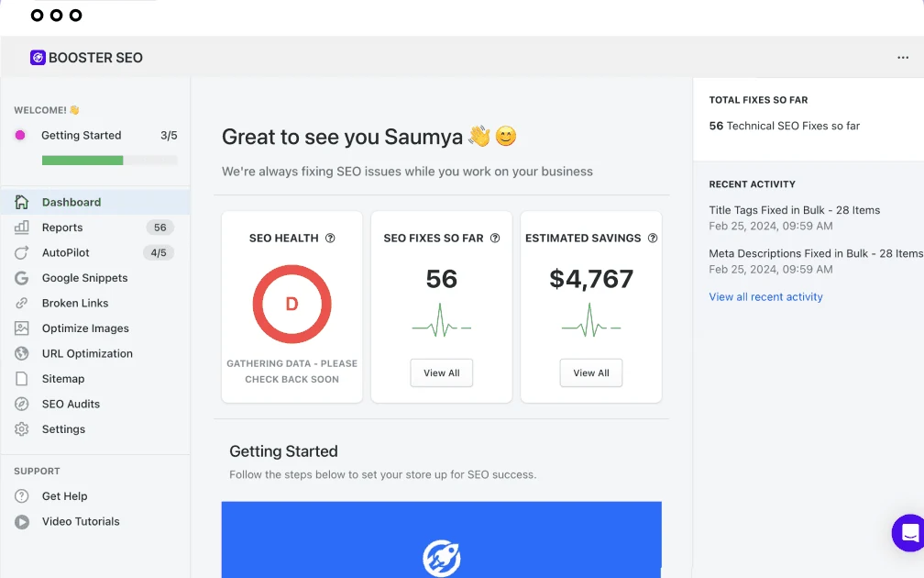Viewport: 924px width, 578px height.
Task: Click the Settings gear icon
Action: [22, 428]
